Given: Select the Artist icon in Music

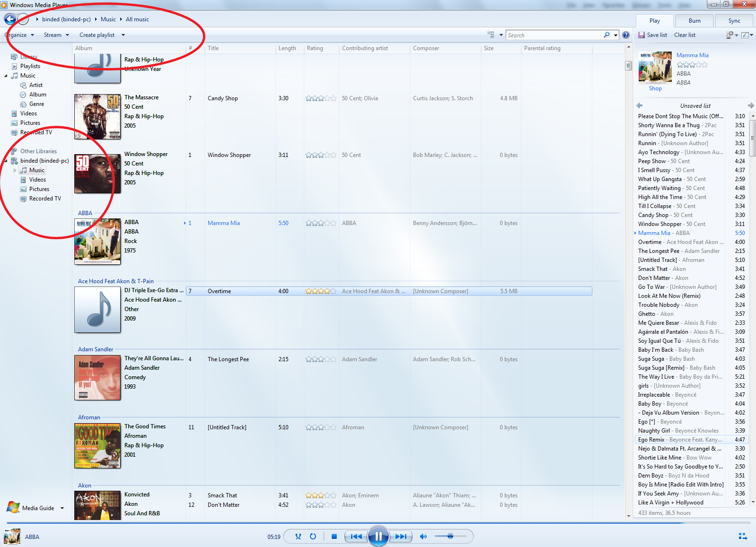Looking at the screenshot, I should click(23, 85).
